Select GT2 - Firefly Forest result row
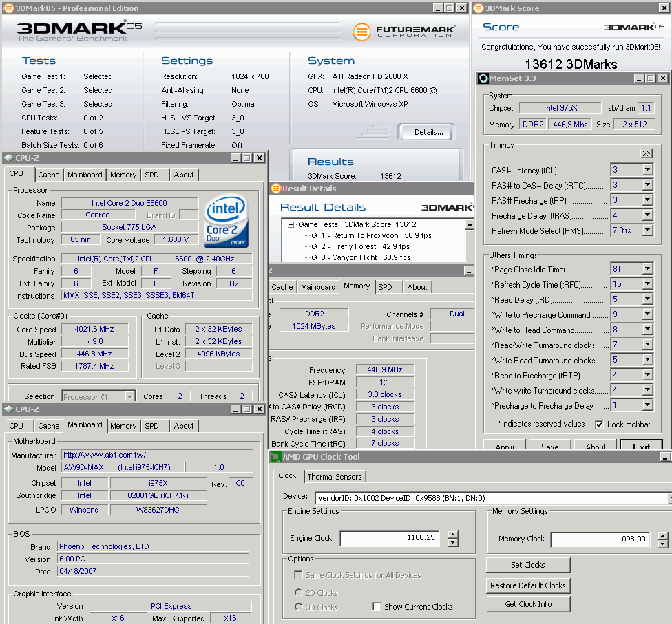This screenshot has width=672, height=624. tap(360, 246)
